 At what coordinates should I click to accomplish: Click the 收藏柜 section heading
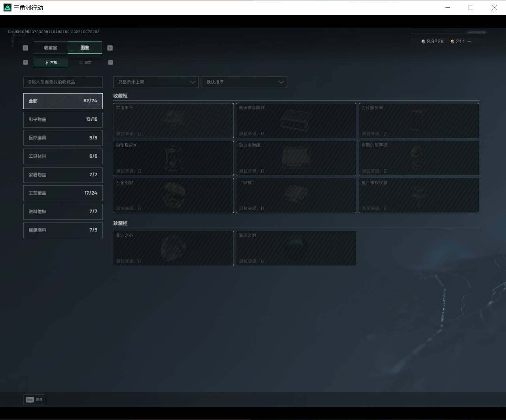pyautogui.click(x=120, y=96)
